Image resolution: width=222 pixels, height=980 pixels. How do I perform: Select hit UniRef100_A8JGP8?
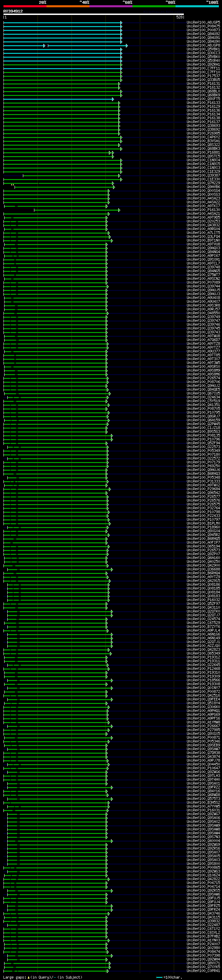click(x=203, y=45)
